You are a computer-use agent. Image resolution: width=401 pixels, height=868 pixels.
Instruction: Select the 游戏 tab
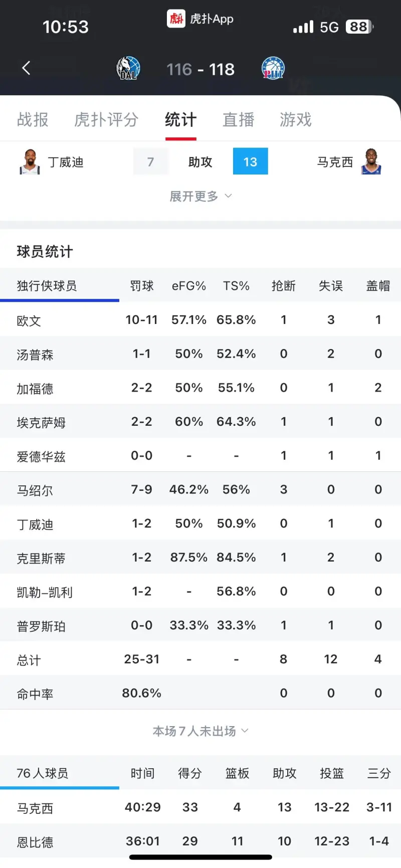(296, 120)
